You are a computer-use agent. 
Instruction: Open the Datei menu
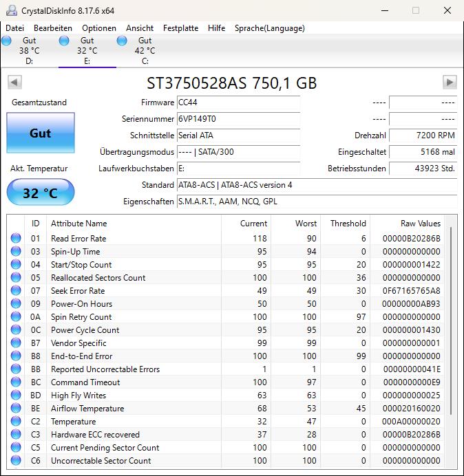pyautogui.click(x=14, y=28)
